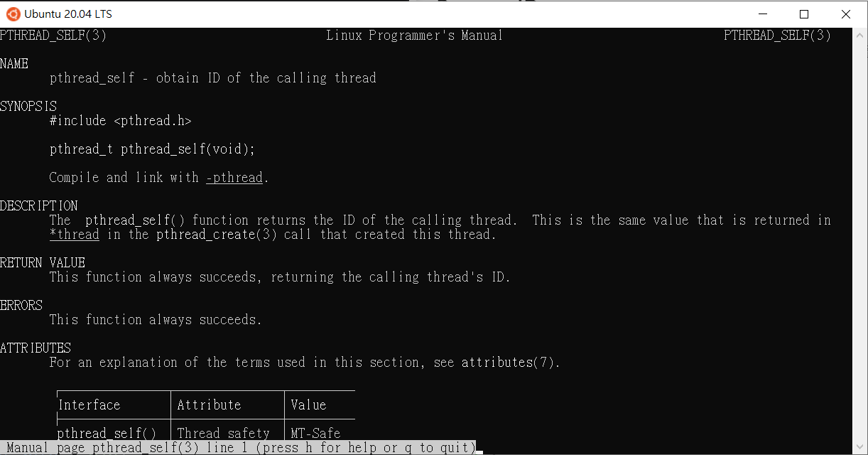Screen dimensions: 868x455
Task: Click the Ubuntu logo icon in title bar
Action: pos(13,14)
